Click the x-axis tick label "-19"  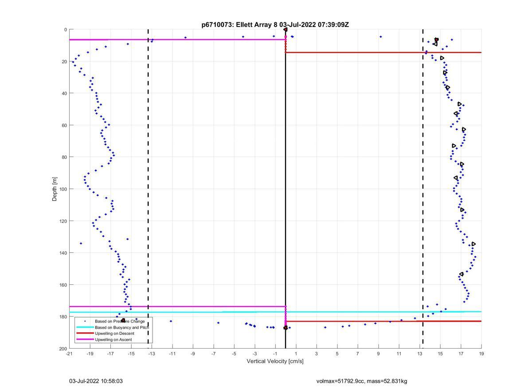(x=90, y=354)
